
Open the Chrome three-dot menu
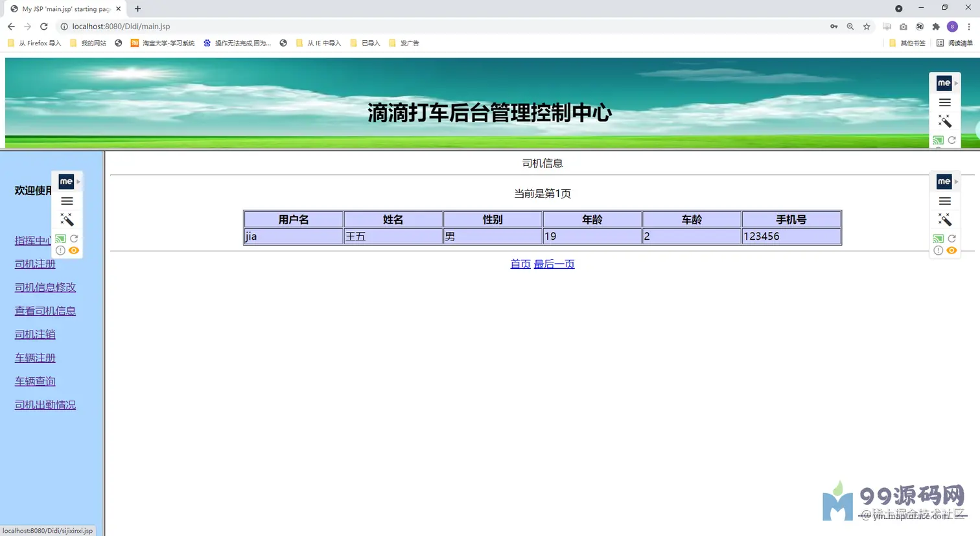pyautogui.click(x=969, y=27)
